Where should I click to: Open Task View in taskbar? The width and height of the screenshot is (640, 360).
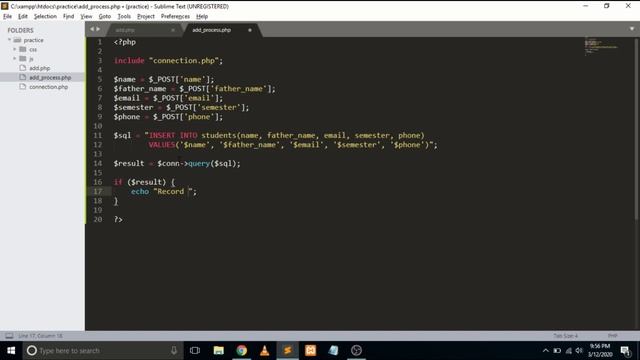click(x=195, y=351)
